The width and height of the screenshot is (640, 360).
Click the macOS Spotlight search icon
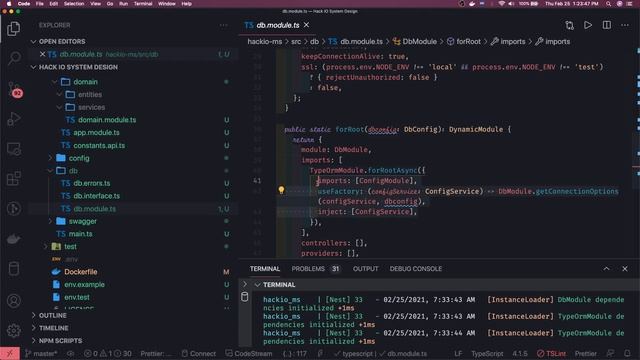pyautogui.click(x=609, y=4)
